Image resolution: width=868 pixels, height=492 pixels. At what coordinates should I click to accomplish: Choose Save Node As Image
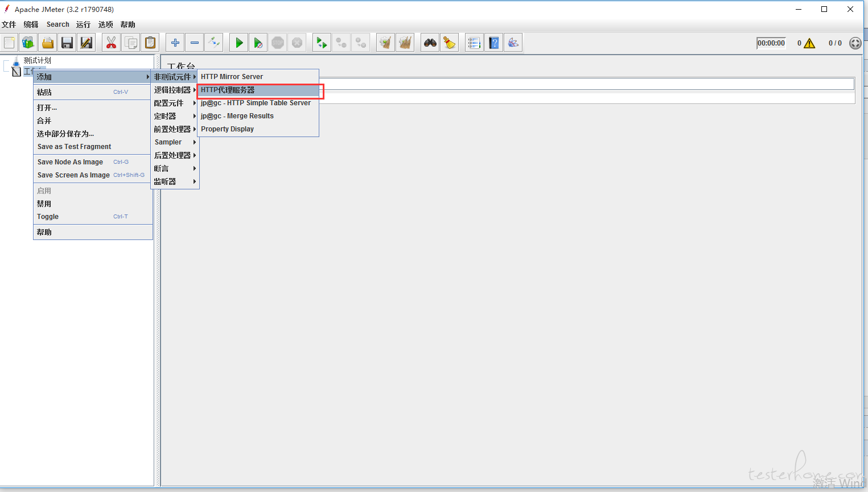[x=93, y=162]
